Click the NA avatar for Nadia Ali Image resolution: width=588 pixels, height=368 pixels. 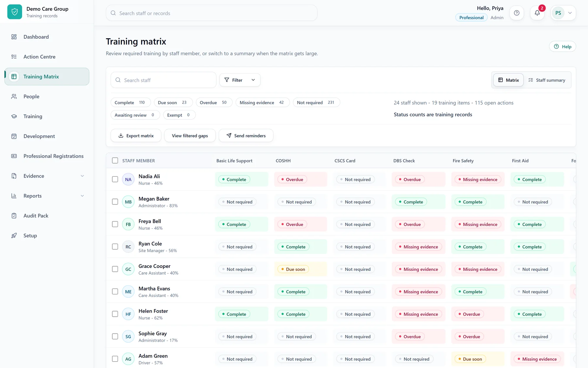(x=128, y=179)
